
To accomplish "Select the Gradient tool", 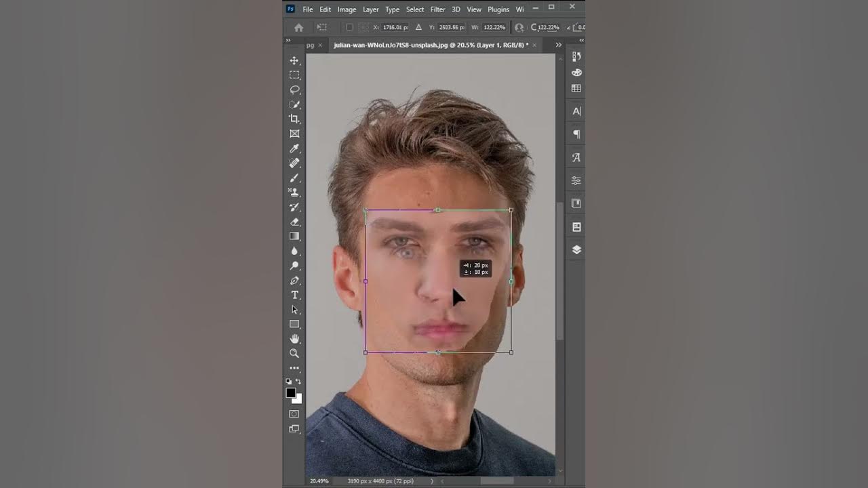I will point(294,236).
